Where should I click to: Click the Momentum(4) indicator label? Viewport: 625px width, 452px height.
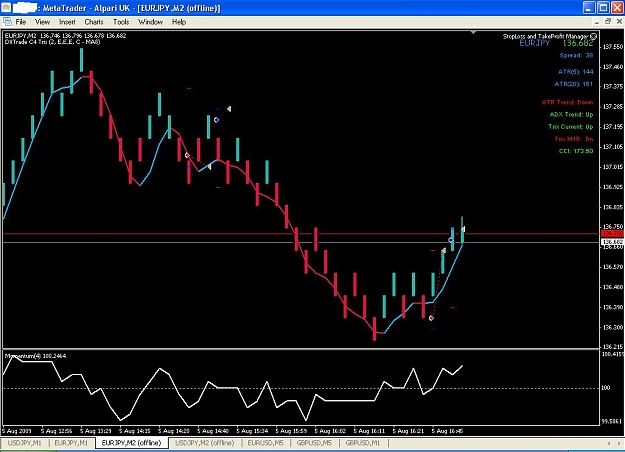pos(35,356)
